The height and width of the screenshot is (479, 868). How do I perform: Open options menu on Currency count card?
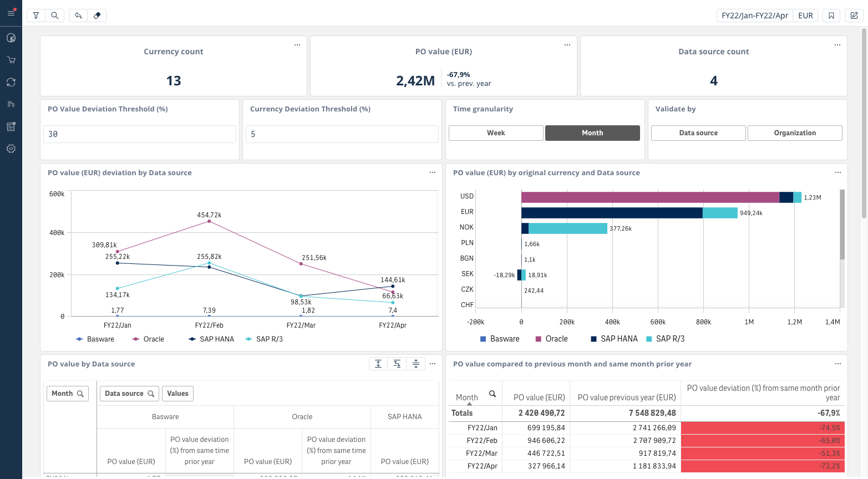(297, 45)
